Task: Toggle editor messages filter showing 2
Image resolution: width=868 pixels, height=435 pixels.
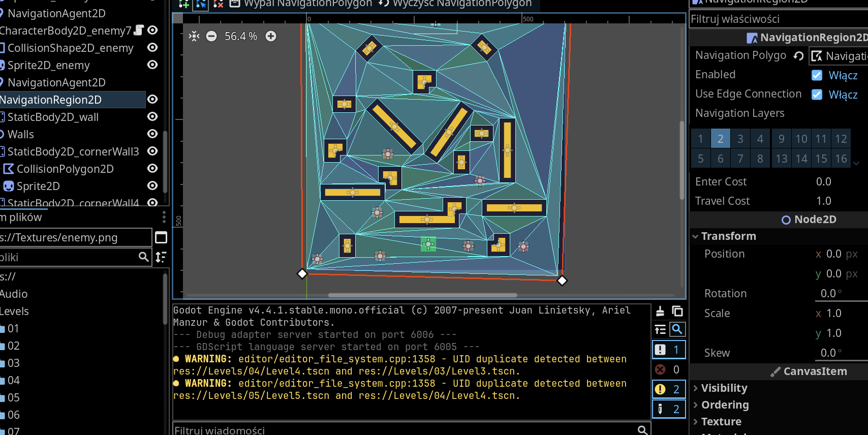Action: (x=669, y=409)
